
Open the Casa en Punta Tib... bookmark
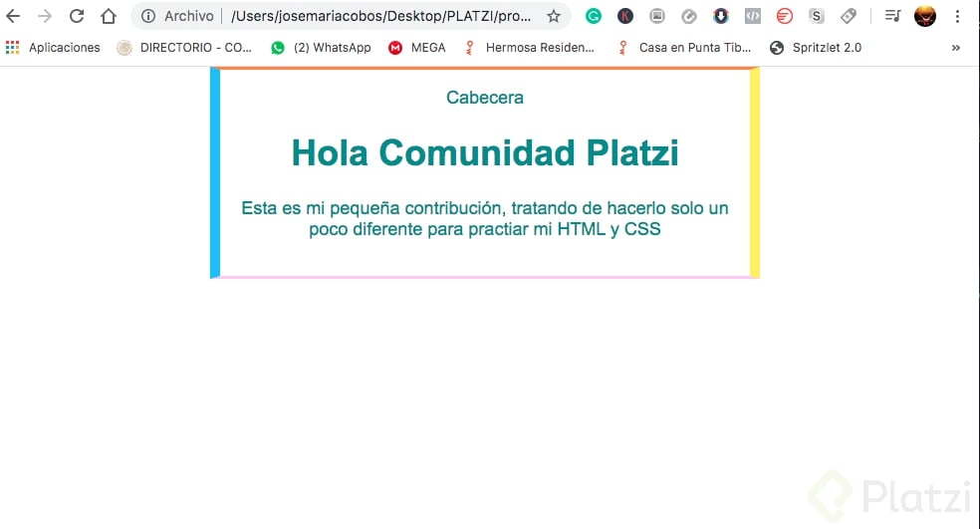click(x=684, y=48)
